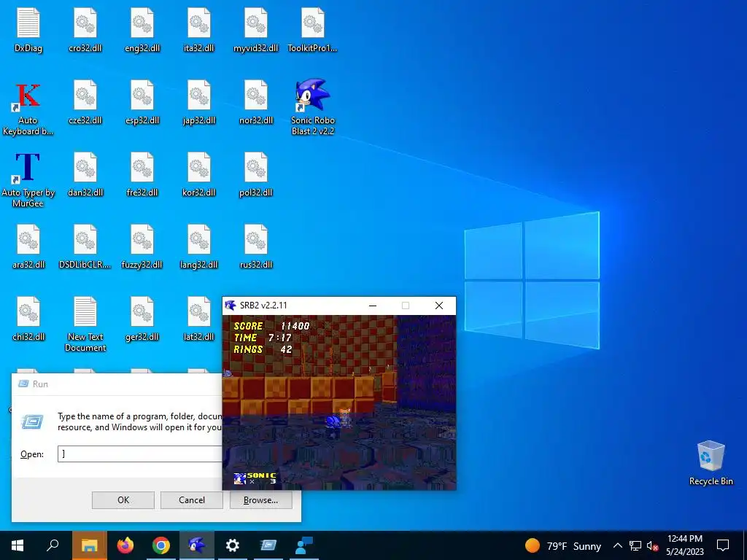
Task: Open taskbar Search
Action: [53, 545]
